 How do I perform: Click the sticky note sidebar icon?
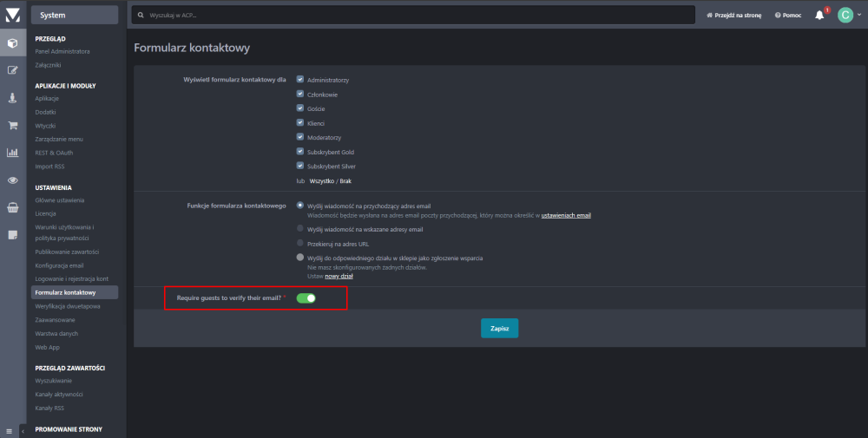coord(12,235)
